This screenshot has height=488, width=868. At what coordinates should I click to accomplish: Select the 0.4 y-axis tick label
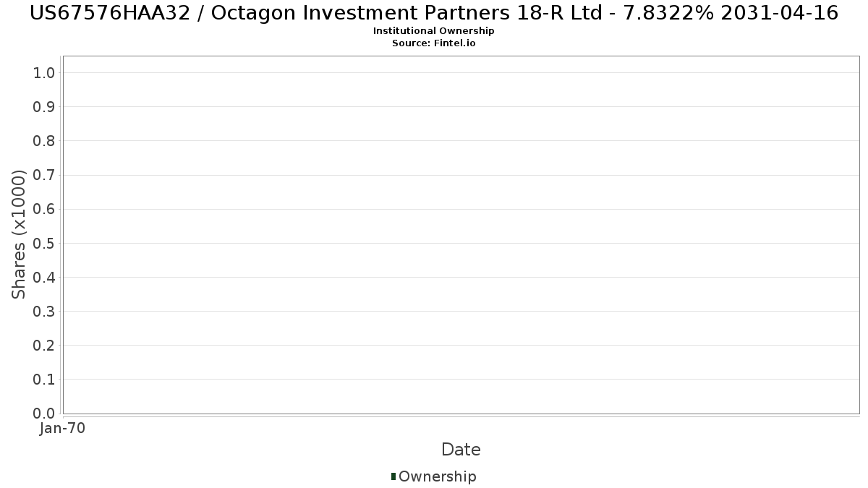click(x=44, y=278)
